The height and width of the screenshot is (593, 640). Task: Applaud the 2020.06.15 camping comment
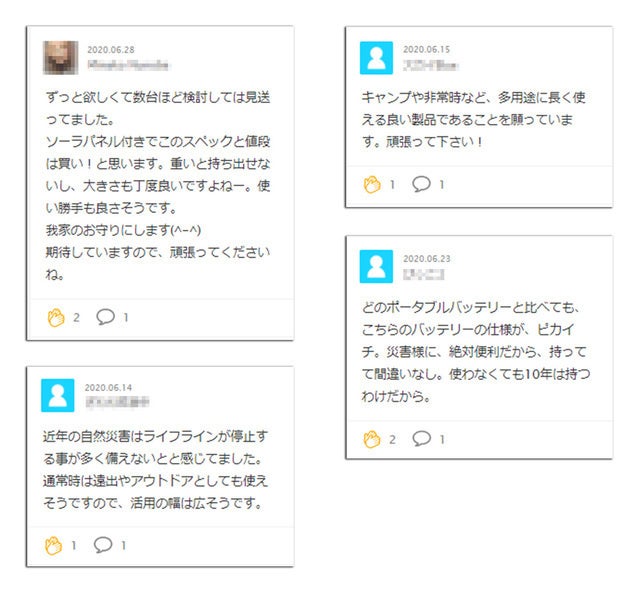pyautogui.click(x=372, y=184)
